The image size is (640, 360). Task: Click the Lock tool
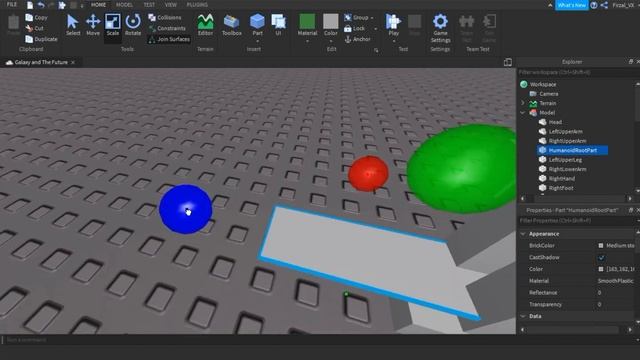(354, 29)
